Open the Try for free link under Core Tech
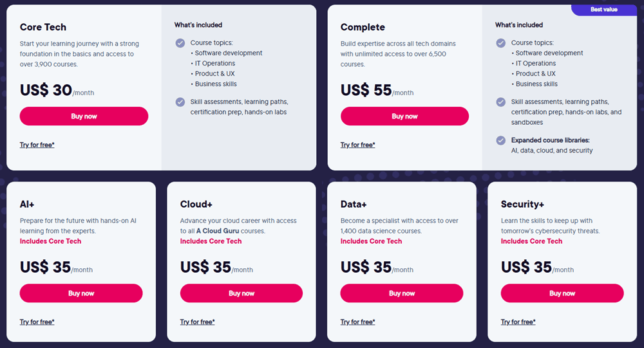 [x=37, y=145]
